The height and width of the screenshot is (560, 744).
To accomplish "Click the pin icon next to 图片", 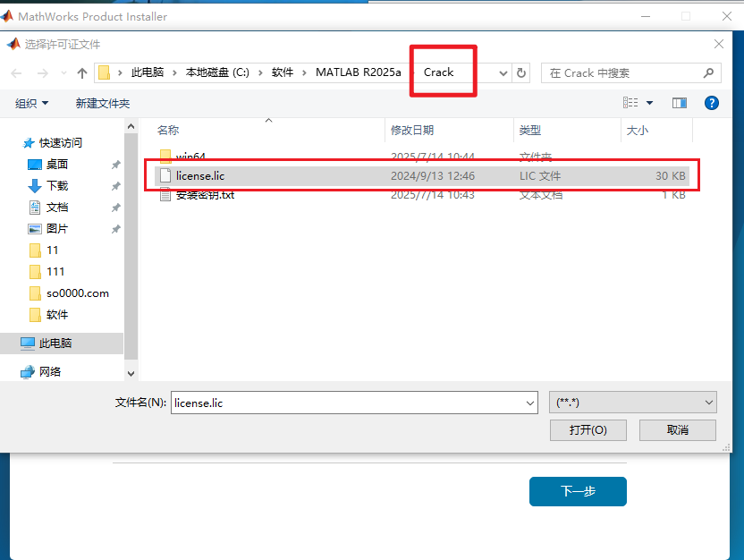I will (x=115, y=229).
